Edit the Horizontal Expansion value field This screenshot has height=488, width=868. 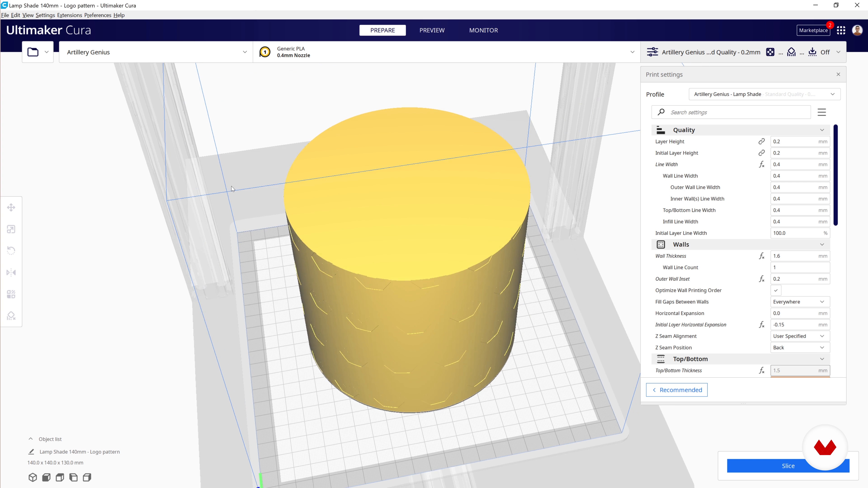click(x=800, y=313)
